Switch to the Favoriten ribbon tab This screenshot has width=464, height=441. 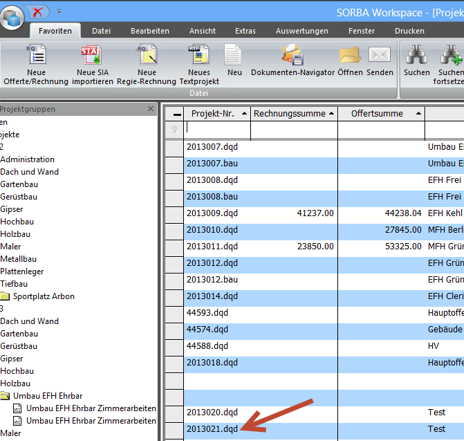pyautogui.click(x=55, y=31)
